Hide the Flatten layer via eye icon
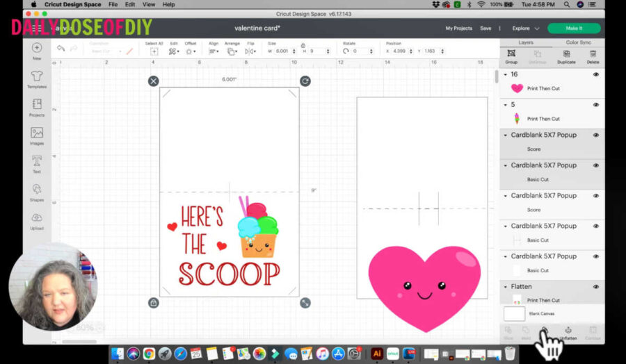626x364 pixels. 596,286
